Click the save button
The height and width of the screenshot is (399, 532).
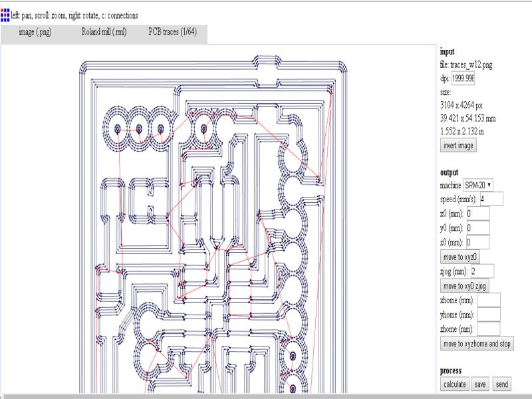(480, 384)
